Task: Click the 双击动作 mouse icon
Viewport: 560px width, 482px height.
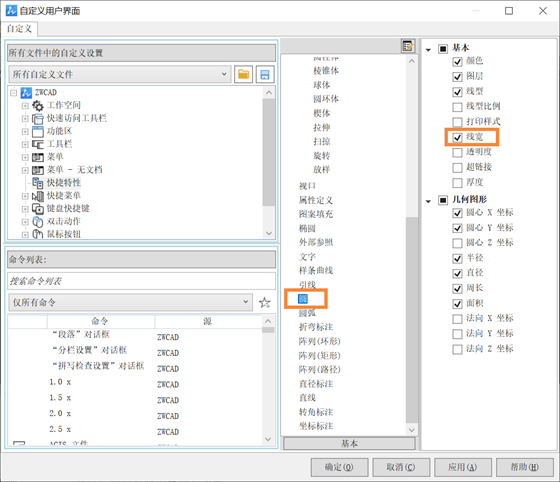Action: [38, 221]
